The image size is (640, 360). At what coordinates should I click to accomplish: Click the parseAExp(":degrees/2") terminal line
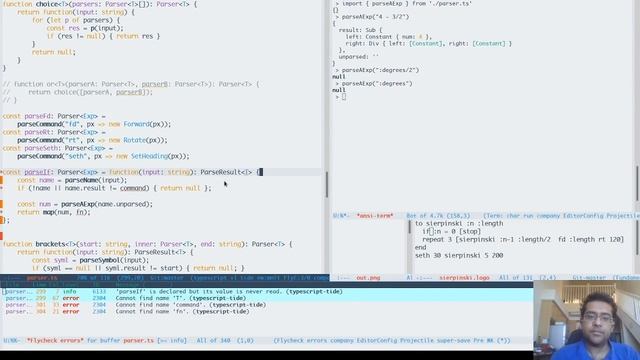click(x=377, y=70)
